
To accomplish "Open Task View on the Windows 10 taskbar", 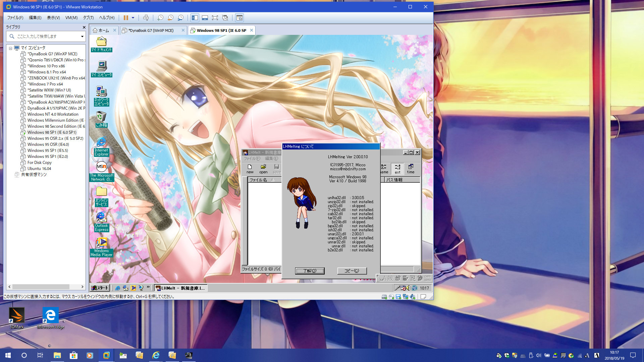I will coord(40,355).
